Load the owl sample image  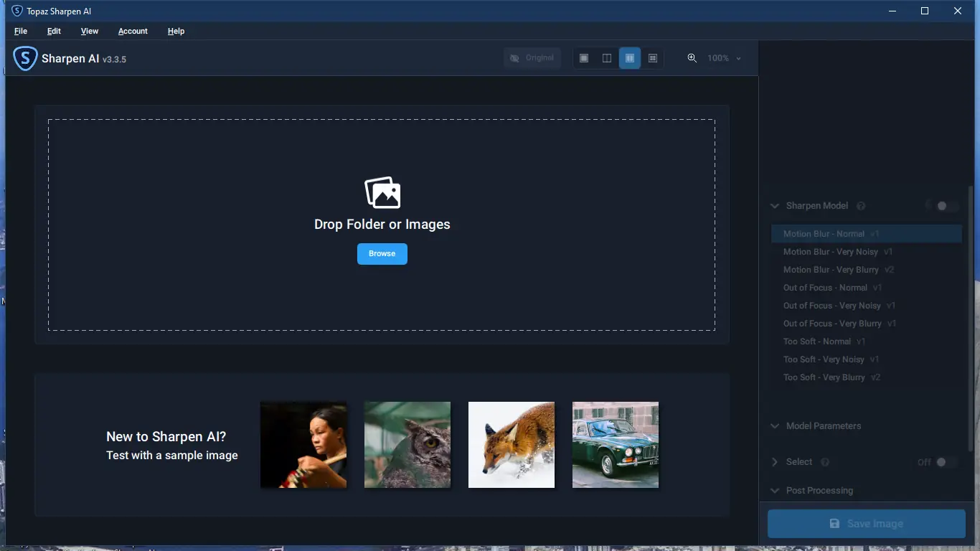point(407,445)
